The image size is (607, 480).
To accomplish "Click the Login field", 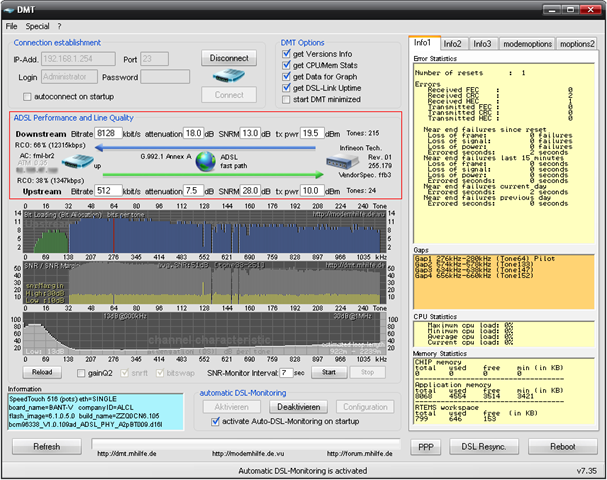I will pos(69,77).
